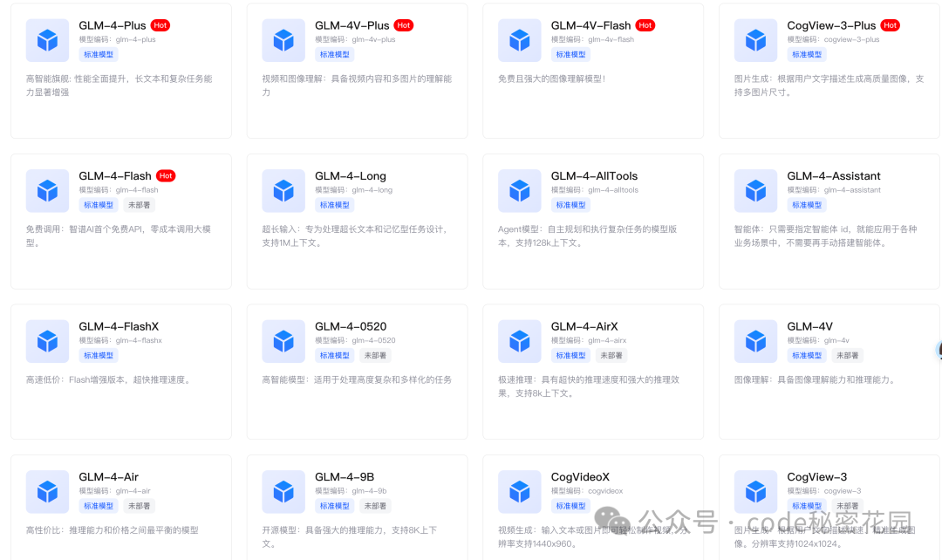Click the cube icon of GLM-4-9B card
The image size is (942, 560).
click(x=283, y=492)
